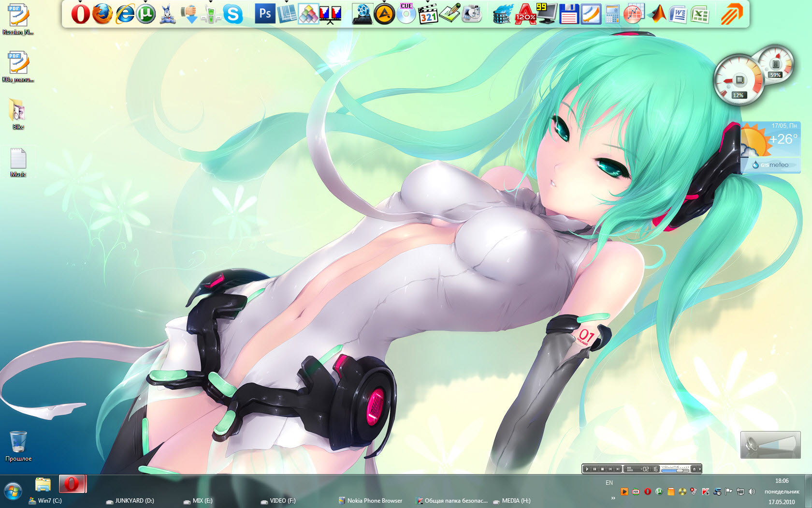Click the orange striped arrow dock icon
Viewport: 812px width, 508px height.
731,15
